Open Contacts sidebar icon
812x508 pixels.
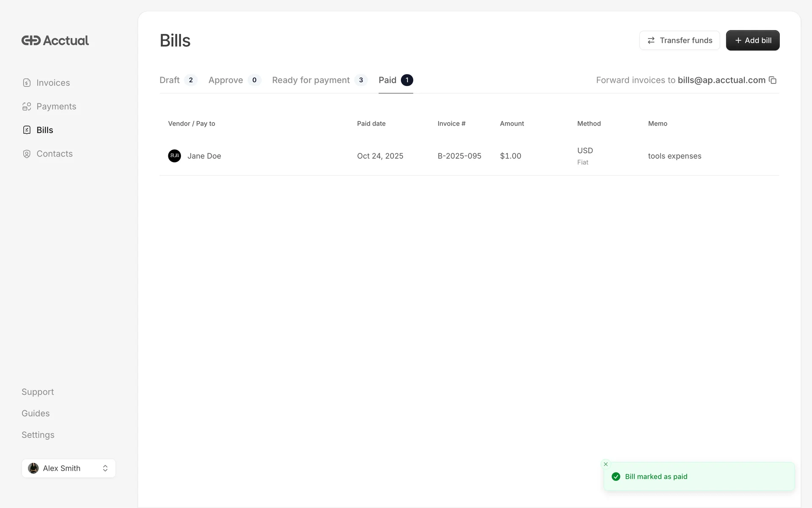pyautogui.click(x=27, y=154)
